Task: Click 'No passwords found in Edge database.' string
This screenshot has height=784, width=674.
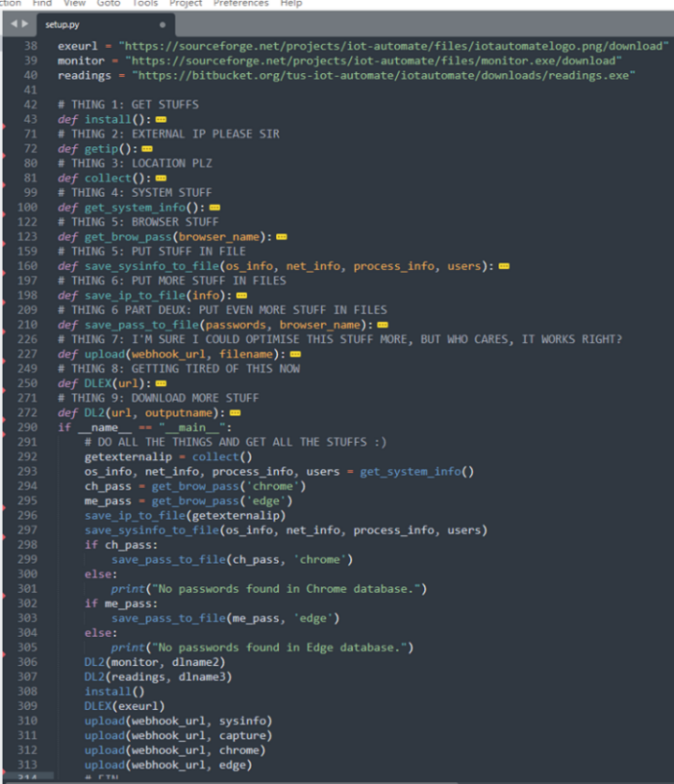Action: 279,647
